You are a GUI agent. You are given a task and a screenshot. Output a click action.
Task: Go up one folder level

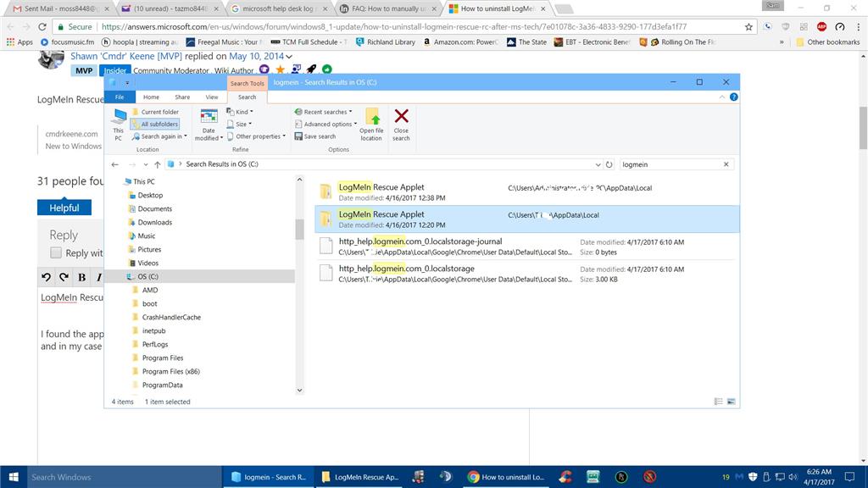[157, 164]
